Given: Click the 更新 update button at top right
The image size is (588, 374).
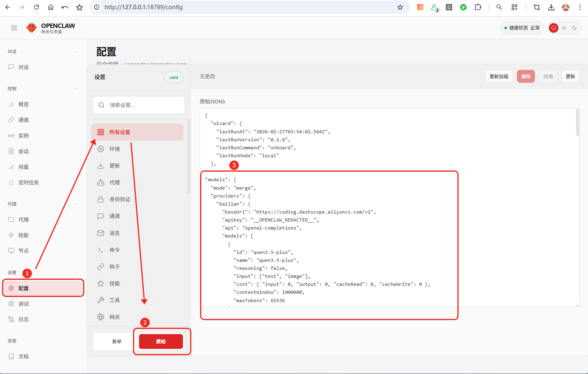Looking at the screenshot, I should click(x=570, y=77).
